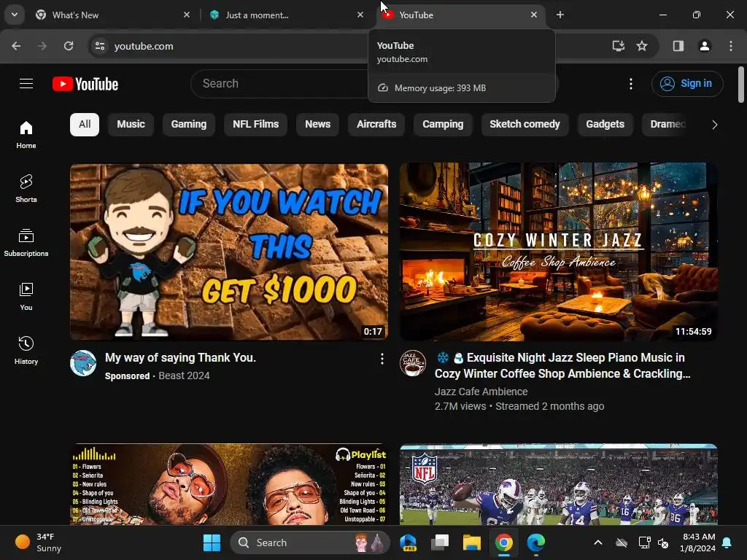Bookmark this page with the star
This screenshot has height=560, width=747.
[642, 46]
